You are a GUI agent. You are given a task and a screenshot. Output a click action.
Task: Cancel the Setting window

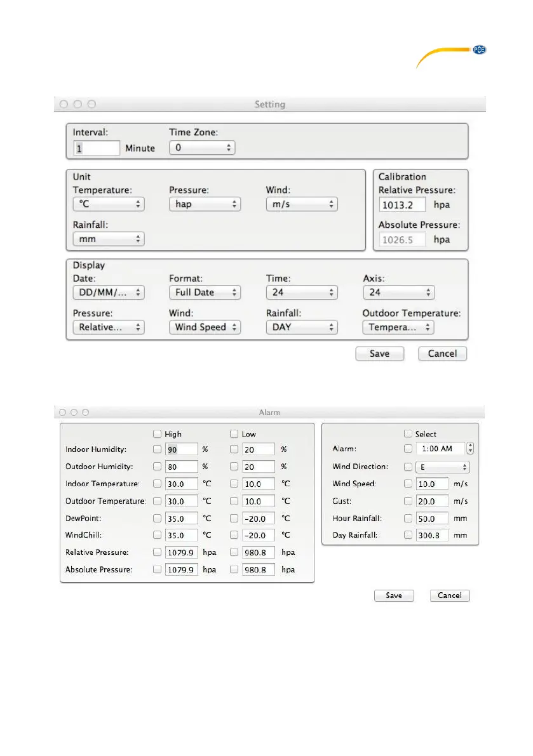click(x=442, y=354)
